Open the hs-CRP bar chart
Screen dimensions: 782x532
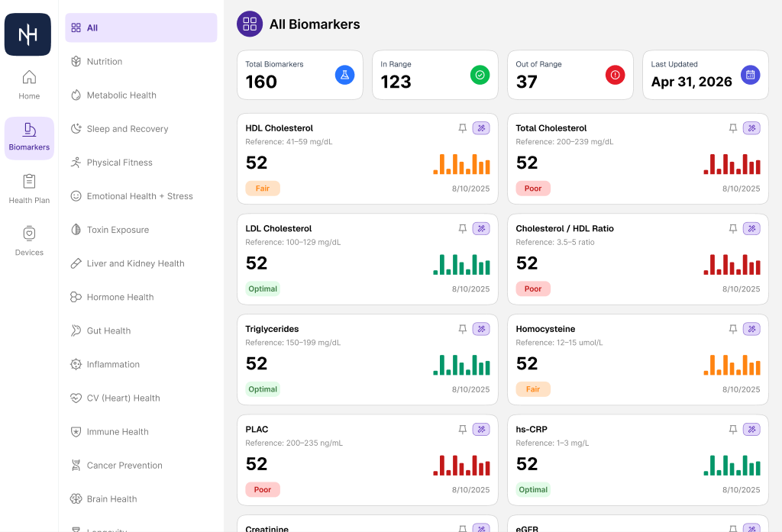(x=732, y=465)
